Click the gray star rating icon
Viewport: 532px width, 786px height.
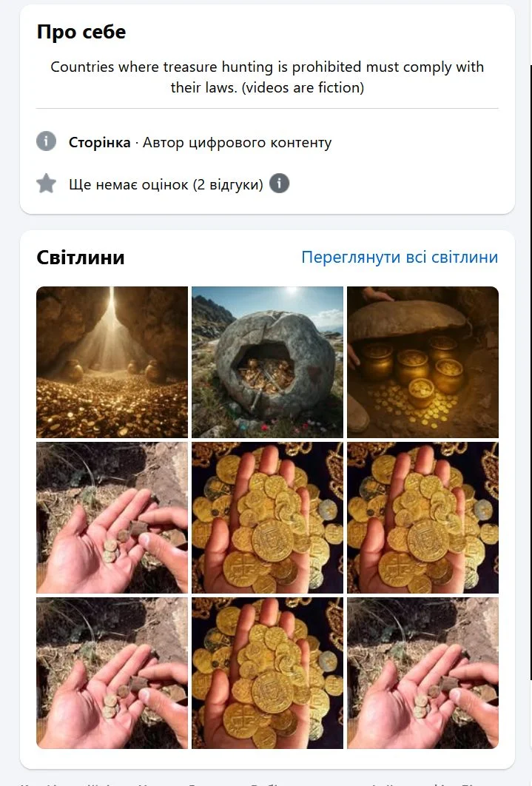point(46,184)
